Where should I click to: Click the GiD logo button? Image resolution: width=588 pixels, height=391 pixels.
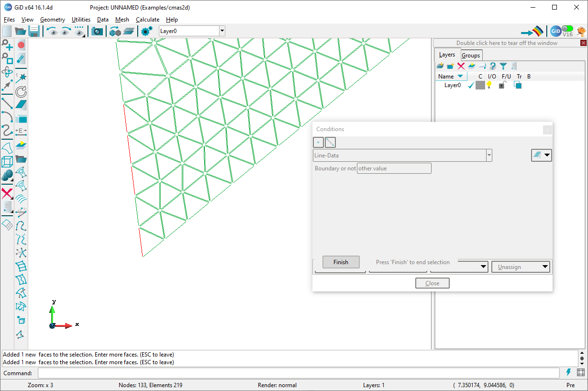click(x=555, y=32)
